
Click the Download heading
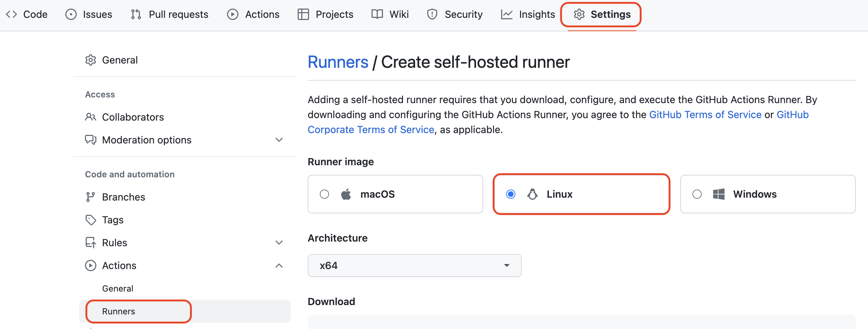[332, 302]
